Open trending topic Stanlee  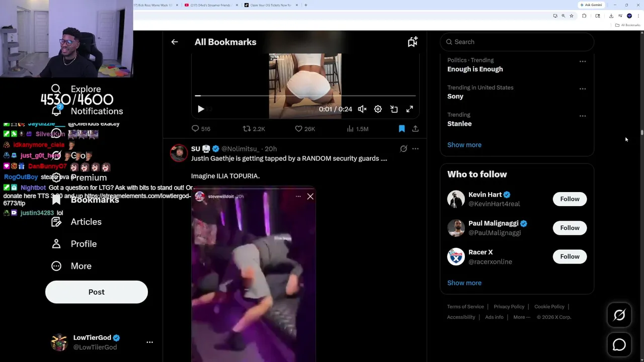pyautogui.click(x=459, y=124)
